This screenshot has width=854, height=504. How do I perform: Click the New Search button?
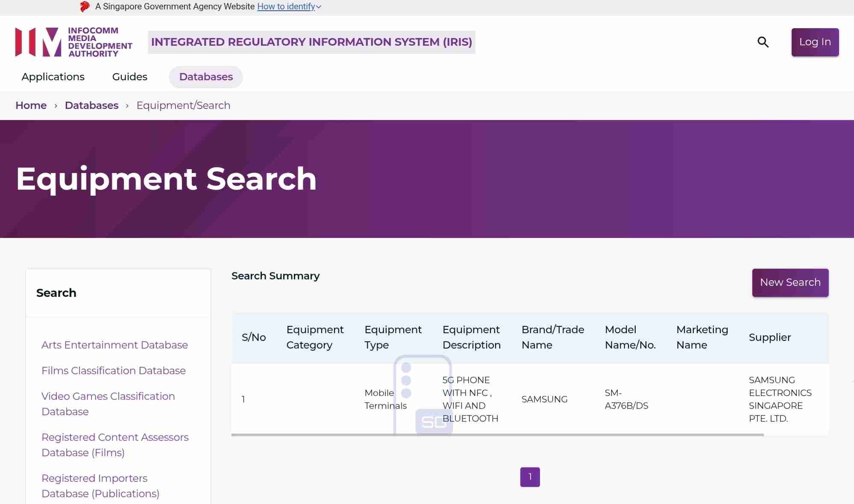click(790, 282)
